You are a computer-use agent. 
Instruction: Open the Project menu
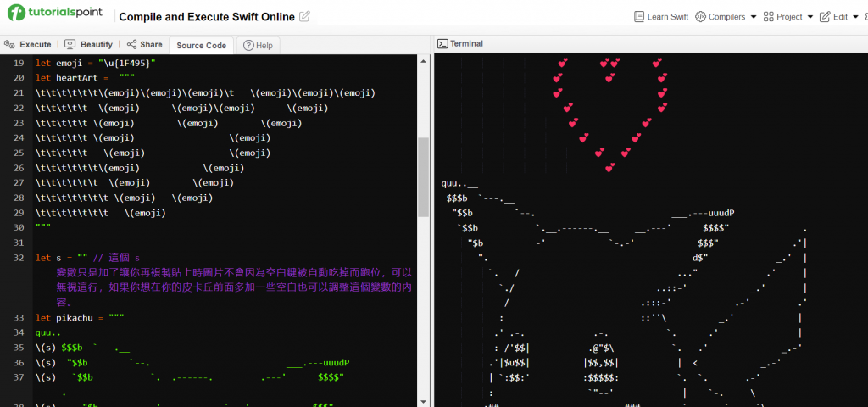click(x=788, y=17)
